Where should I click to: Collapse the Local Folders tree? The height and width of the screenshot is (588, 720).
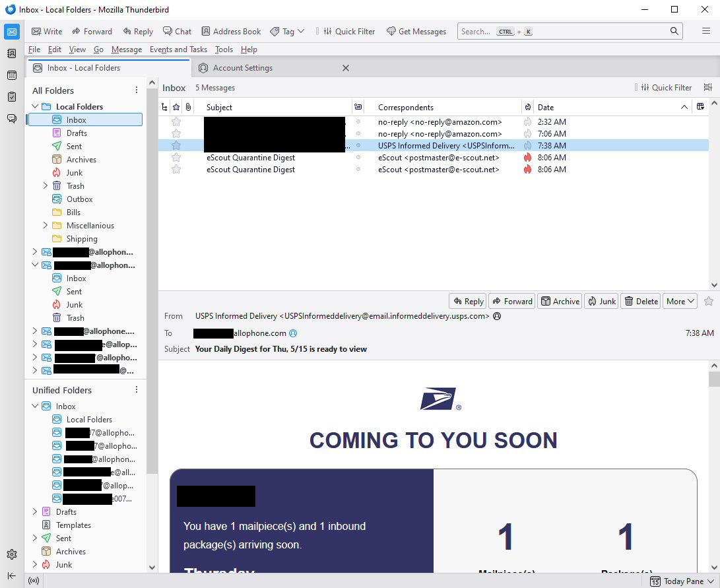(35, 106)
